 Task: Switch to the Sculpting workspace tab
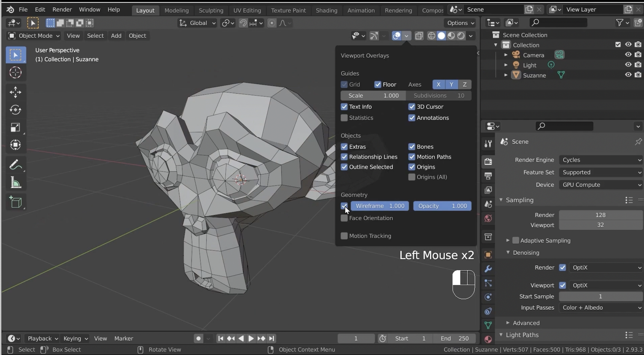coord(211,10)
